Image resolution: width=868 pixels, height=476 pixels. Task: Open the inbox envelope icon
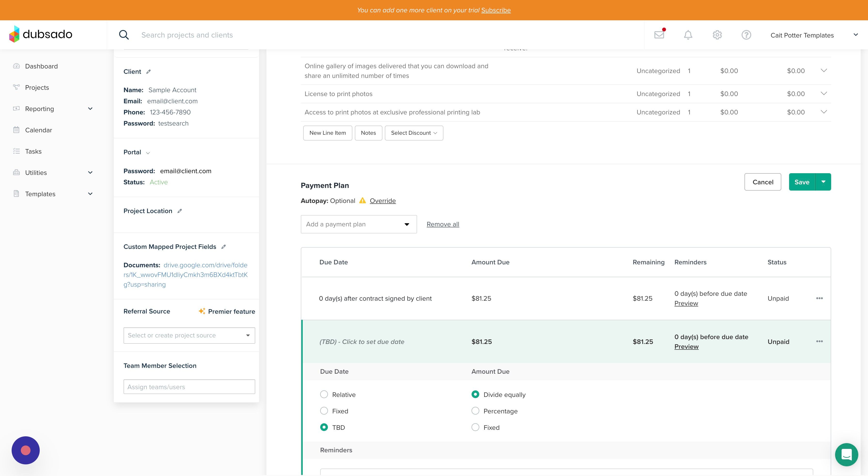tap(659, 35)
